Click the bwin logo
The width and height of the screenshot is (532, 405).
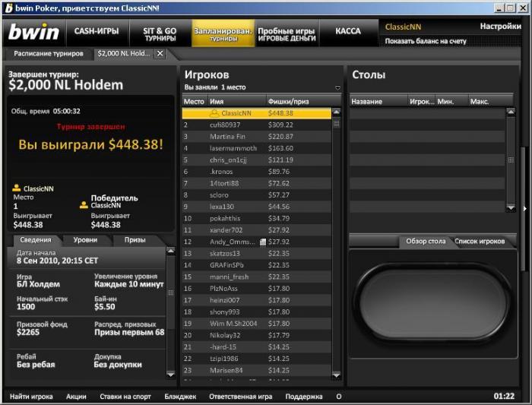tap(33, 32)
